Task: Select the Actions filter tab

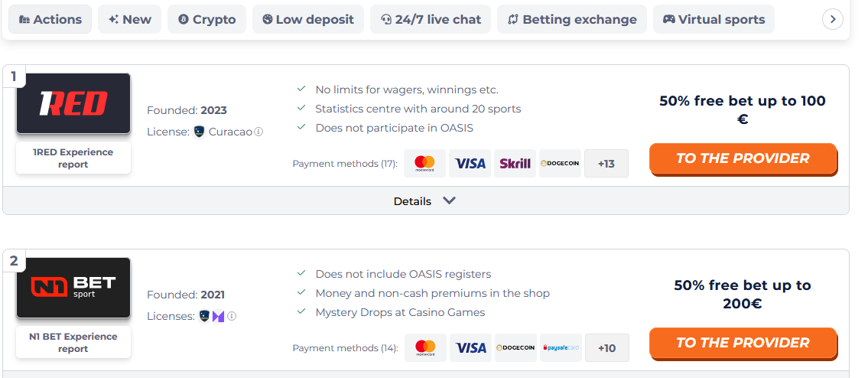Action: pos(50,19)
